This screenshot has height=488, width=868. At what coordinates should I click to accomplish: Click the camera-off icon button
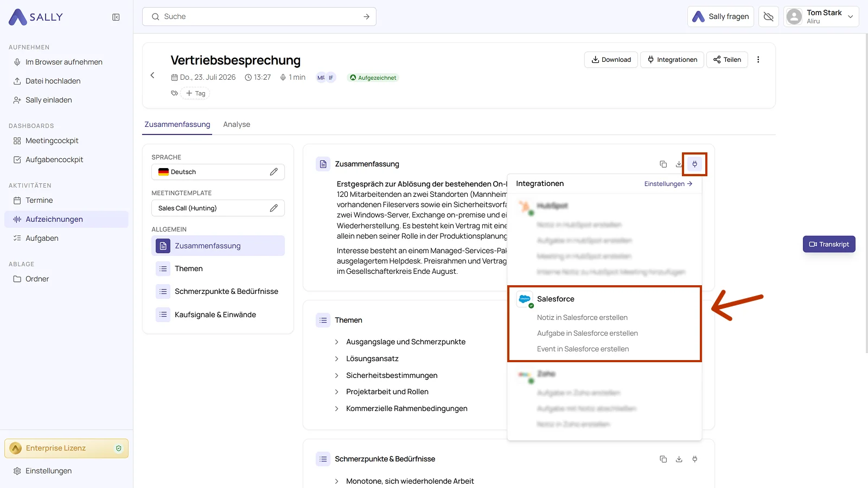[x=769, y=17]
